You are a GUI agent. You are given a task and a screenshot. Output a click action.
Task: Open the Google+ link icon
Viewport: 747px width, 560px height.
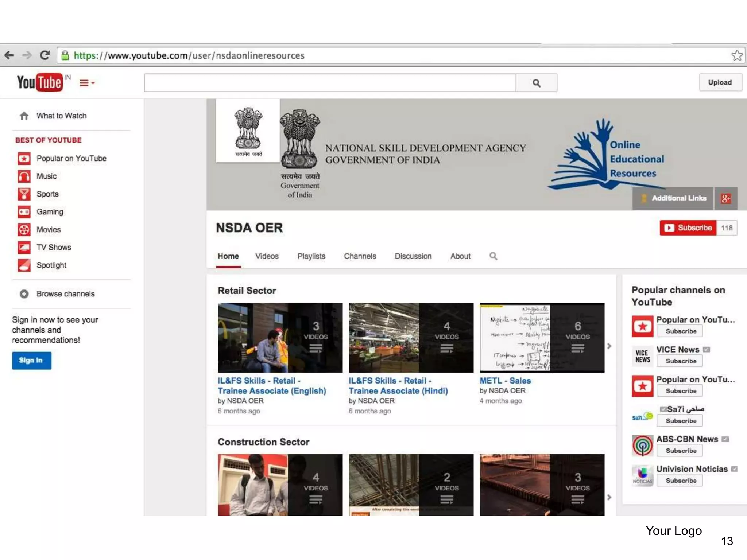coord(725,198)
